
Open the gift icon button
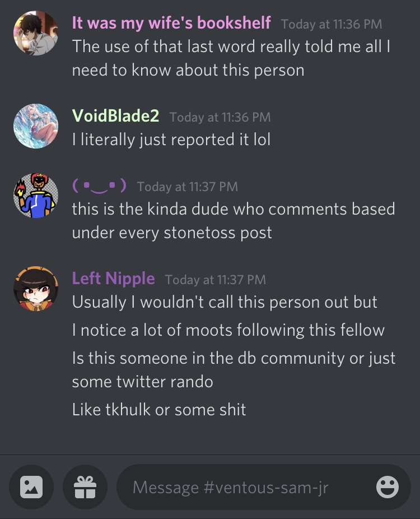[85, 487]
